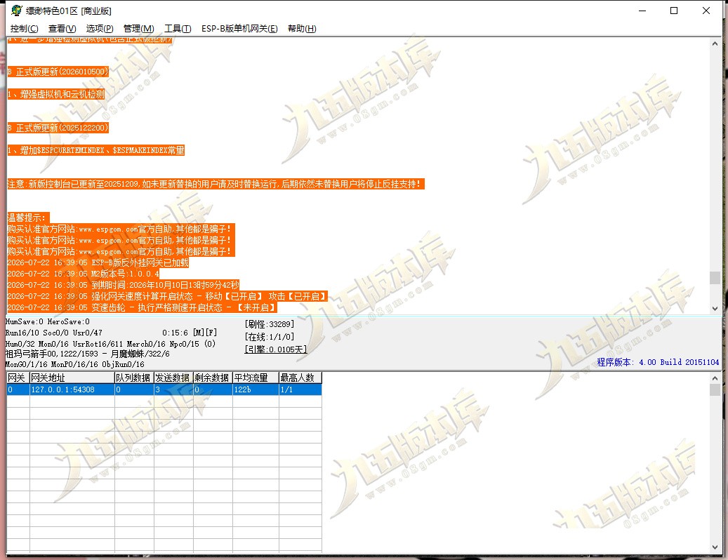Select the 网关 index cell in the 127.0.0.1 row
The height and width of the screenshot is (560, 728).
coord(18,389)
